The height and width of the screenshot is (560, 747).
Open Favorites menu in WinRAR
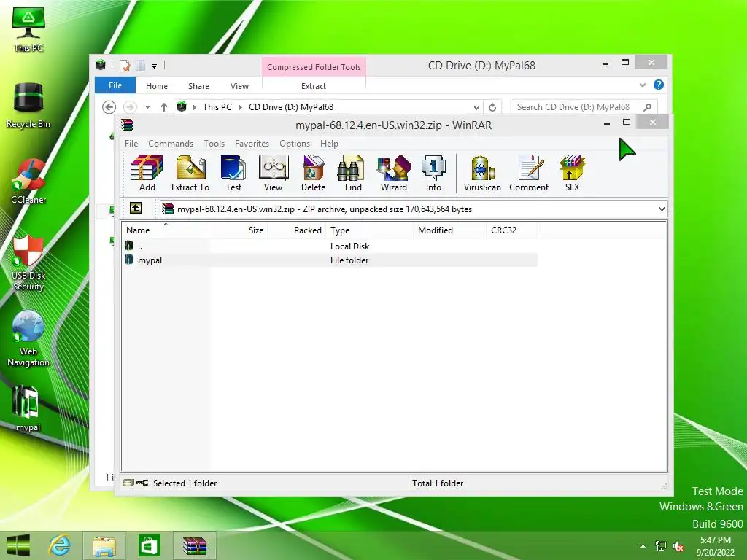pos(252,144)
